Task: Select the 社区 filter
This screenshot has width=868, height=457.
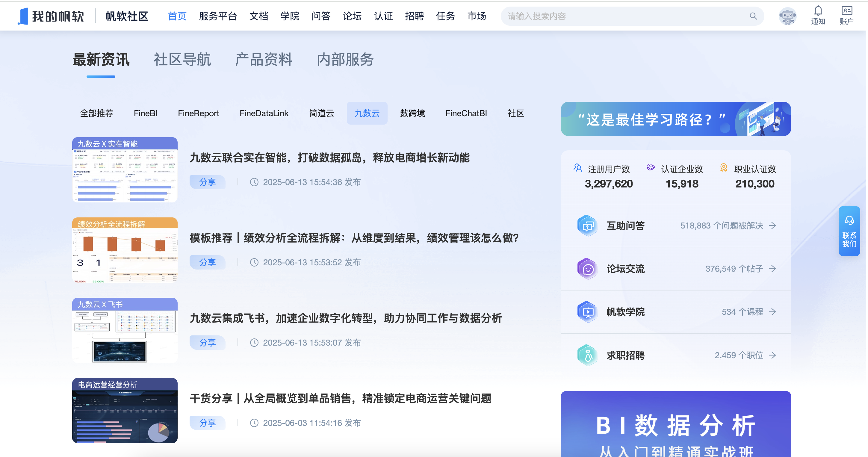Action: pyautogui.click(x=515, y=113)
